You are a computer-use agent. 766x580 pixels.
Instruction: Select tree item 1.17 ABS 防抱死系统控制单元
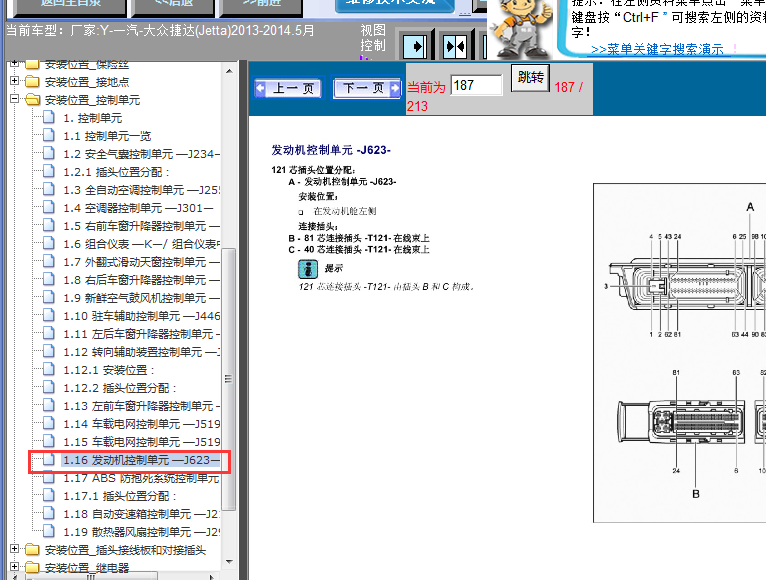point(141,478)
